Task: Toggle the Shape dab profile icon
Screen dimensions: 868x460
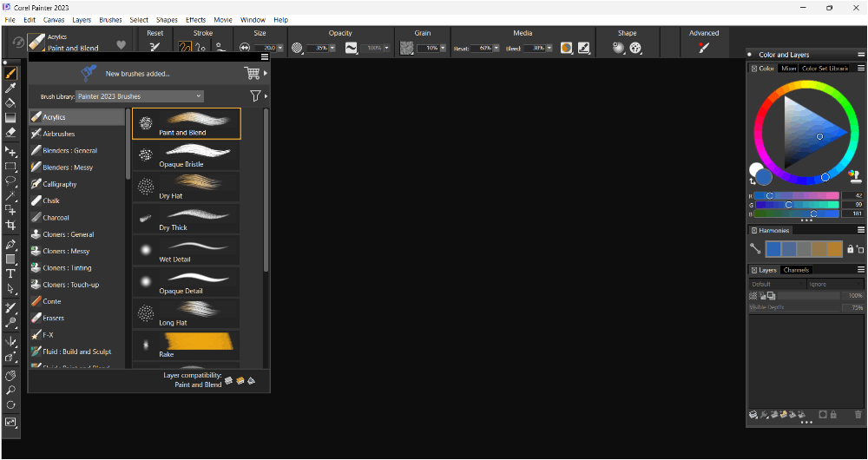Action: click(x=618, y=48)
